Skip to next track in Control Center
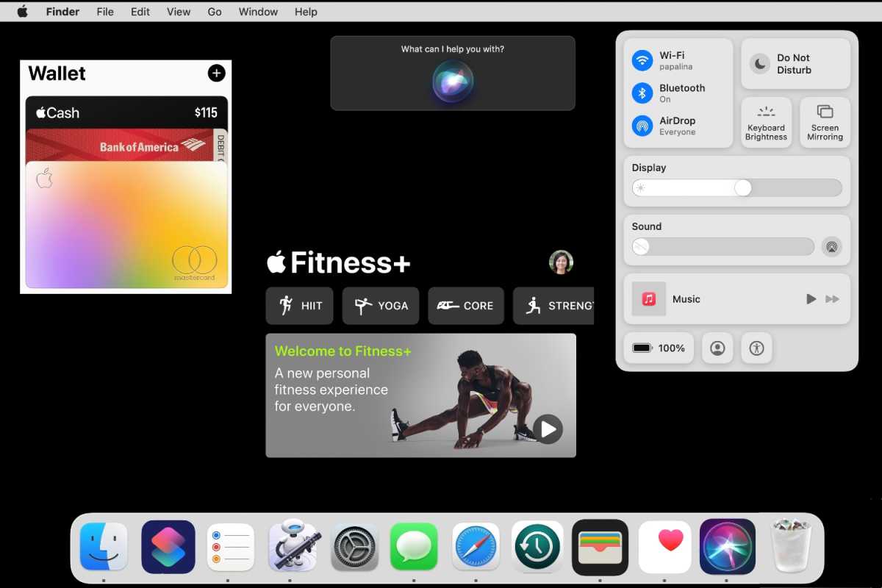This screenshot has width=882, height=588. pos(833,299)
